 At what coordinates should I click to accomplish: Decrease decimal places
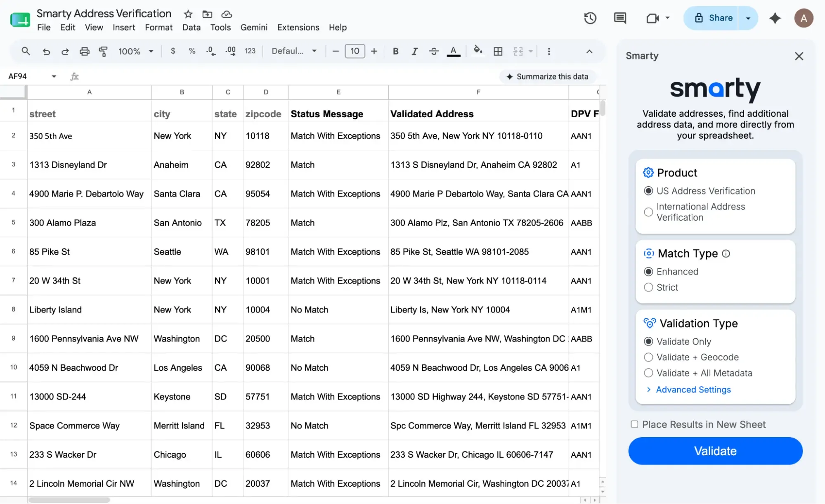point(211,51)
